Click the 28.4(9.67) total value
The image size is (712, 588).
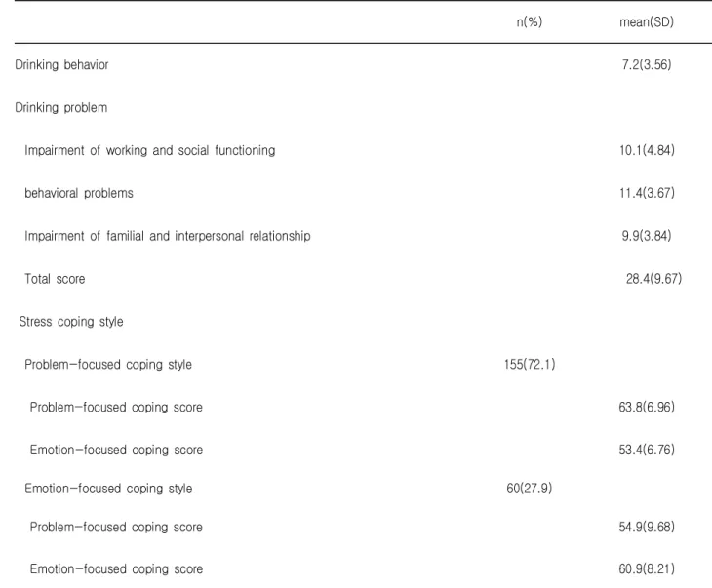pos(653,279)
